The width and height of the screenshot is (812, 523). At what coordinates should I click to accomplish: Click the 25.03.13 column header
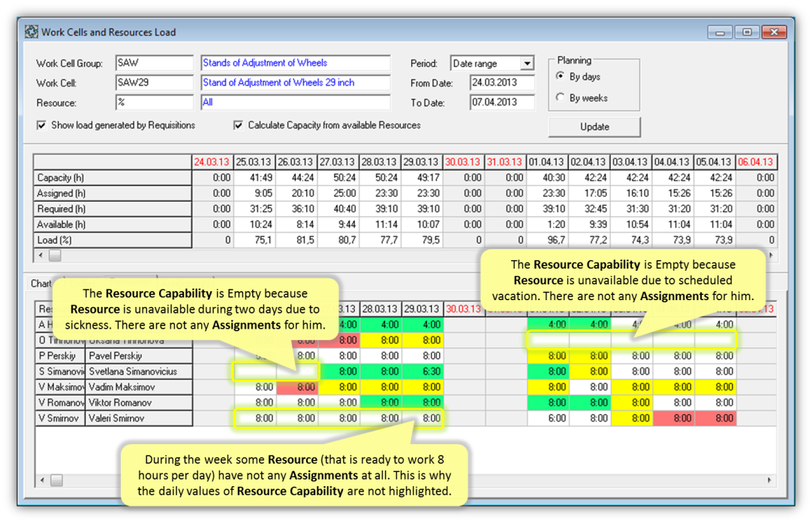[254, 162]
